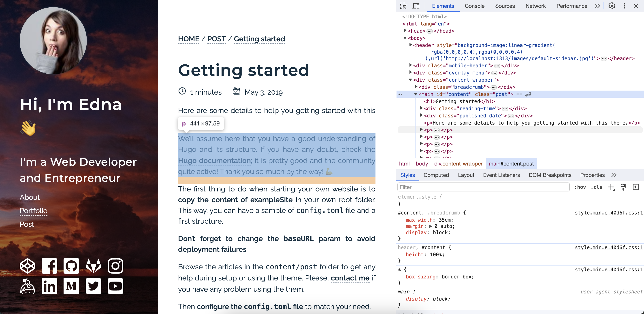The image size is (644, 314).
Task: Collapse the main#content element node
Action: click(416, 94)
